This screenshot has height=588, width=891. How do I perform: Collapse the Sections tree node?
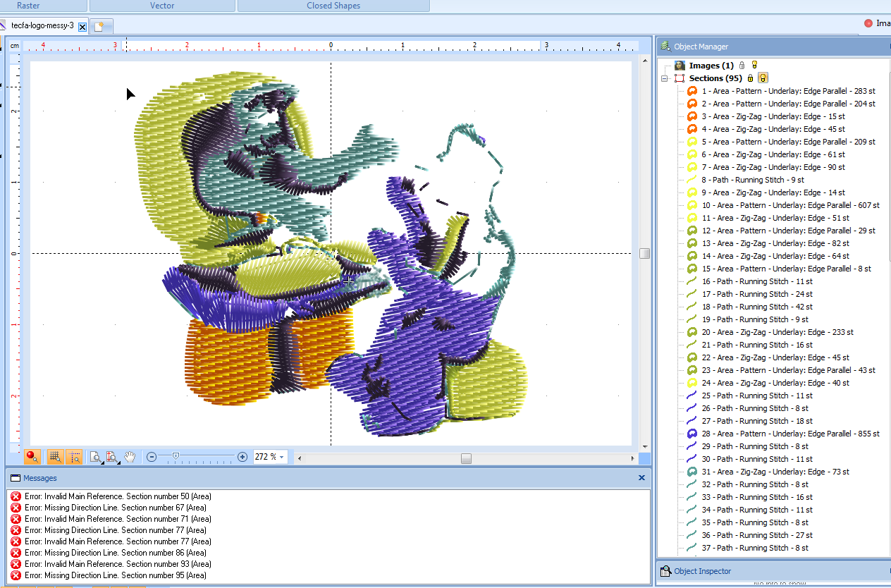pos(664,78)
